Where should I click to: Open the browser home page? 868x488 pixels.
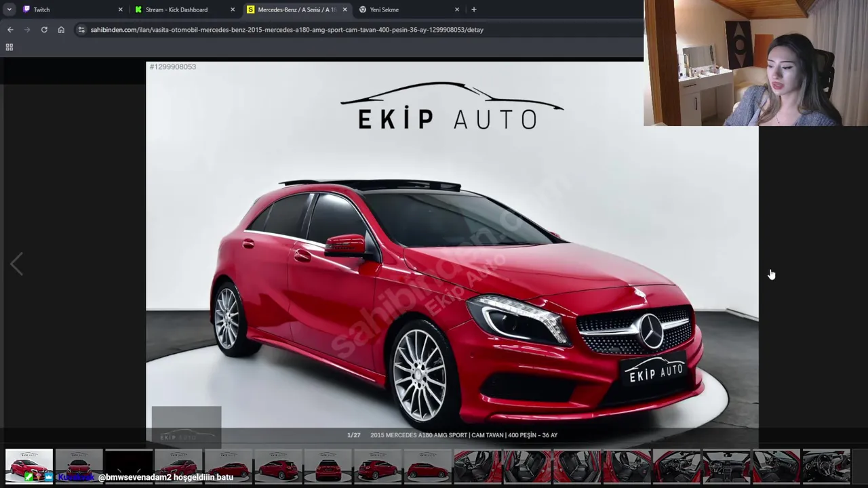(x=61, y=30)
